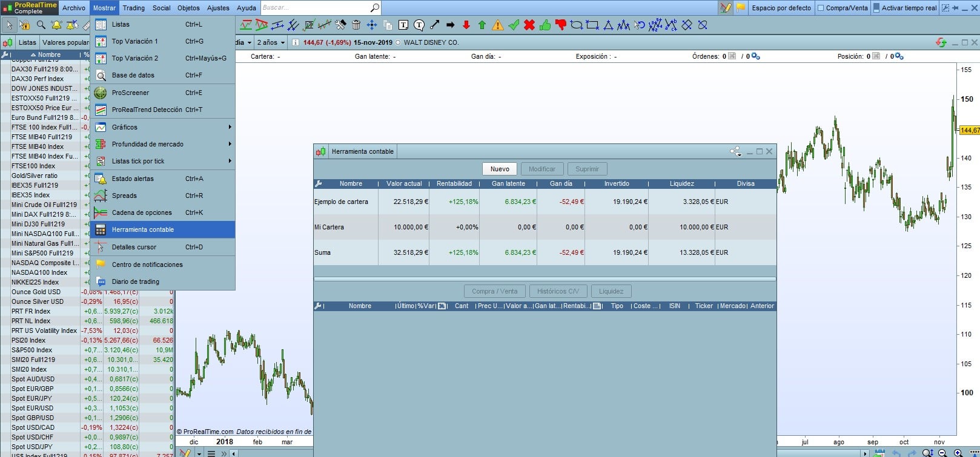Select the text box T tool
Viewport: 980px width, 457px height.
[403, 25]
